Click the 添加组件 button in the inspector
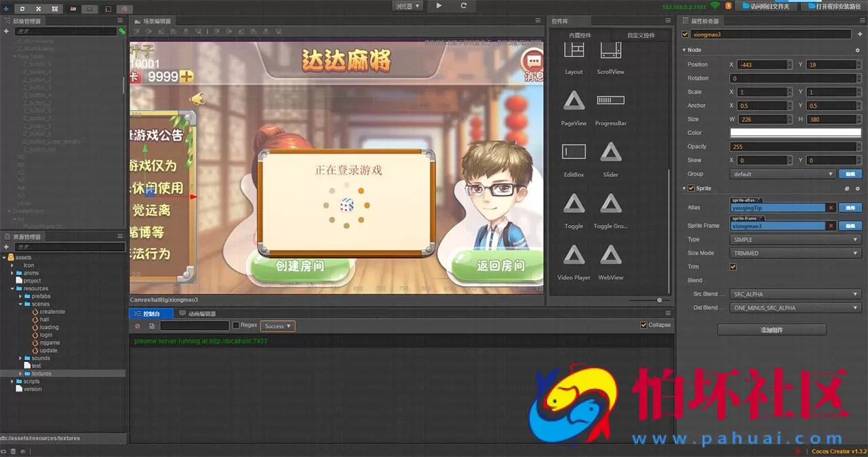This screenshot has width=868, height=457. [x=772, y=329]
